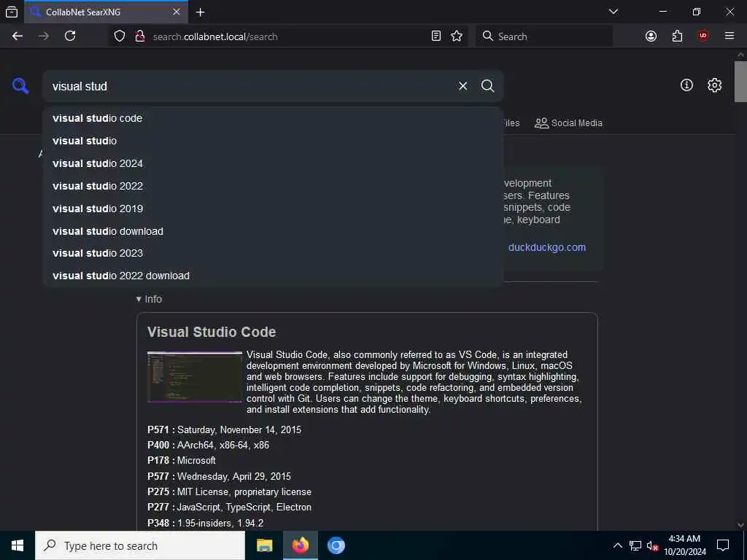The height and width of the screenshot is (560, 747).
Task: Click the SearXNG magnifier logo
Action: pyautogui.click(x=20, y=86)
